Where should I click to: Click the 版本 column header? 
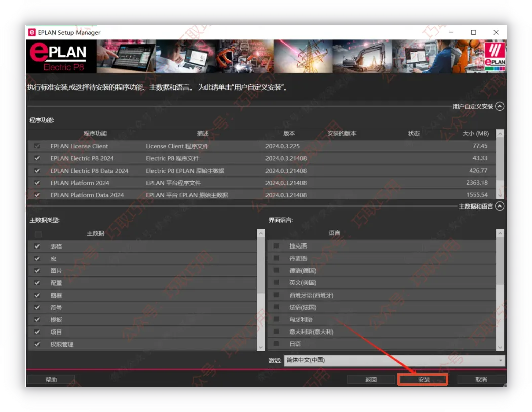[289, 133]
